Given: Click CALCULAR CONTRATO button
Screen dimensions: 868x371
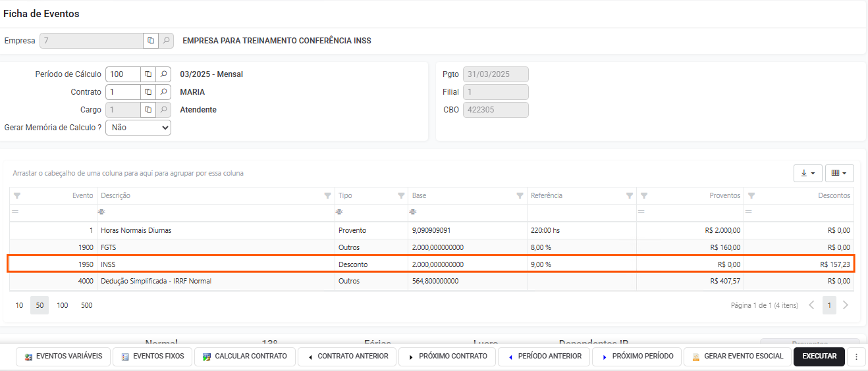Looking at the screenshot, I should tap(245, 357).
